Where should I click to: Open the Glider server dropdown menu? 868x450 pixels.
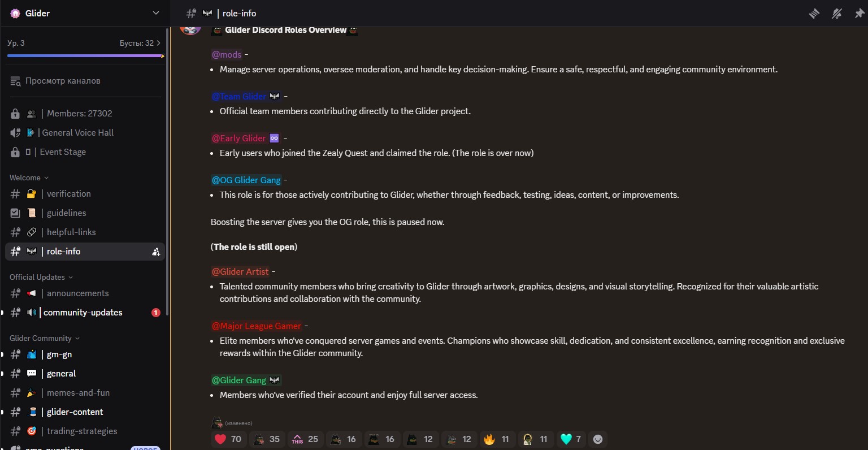point(156,14)
